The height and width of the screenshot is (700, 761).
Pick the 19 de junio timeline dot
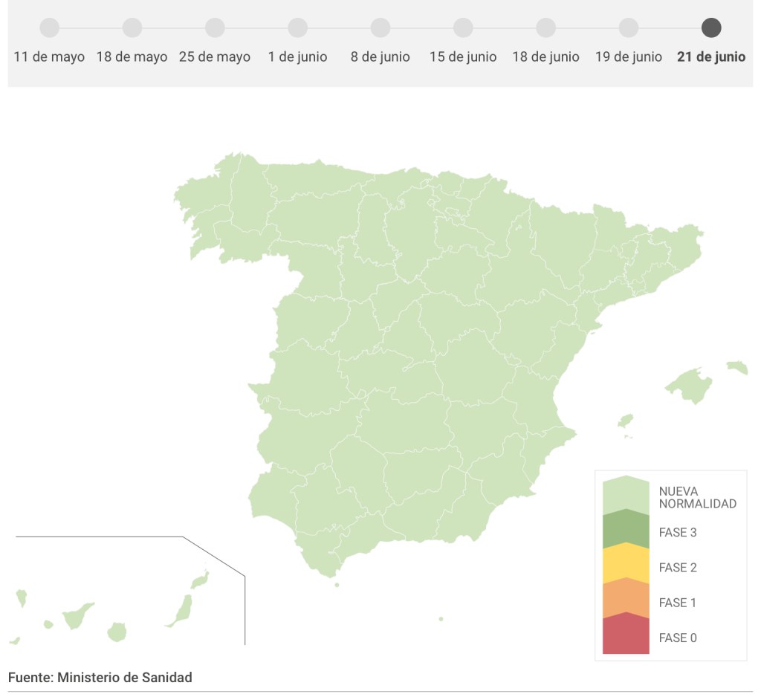629,28
